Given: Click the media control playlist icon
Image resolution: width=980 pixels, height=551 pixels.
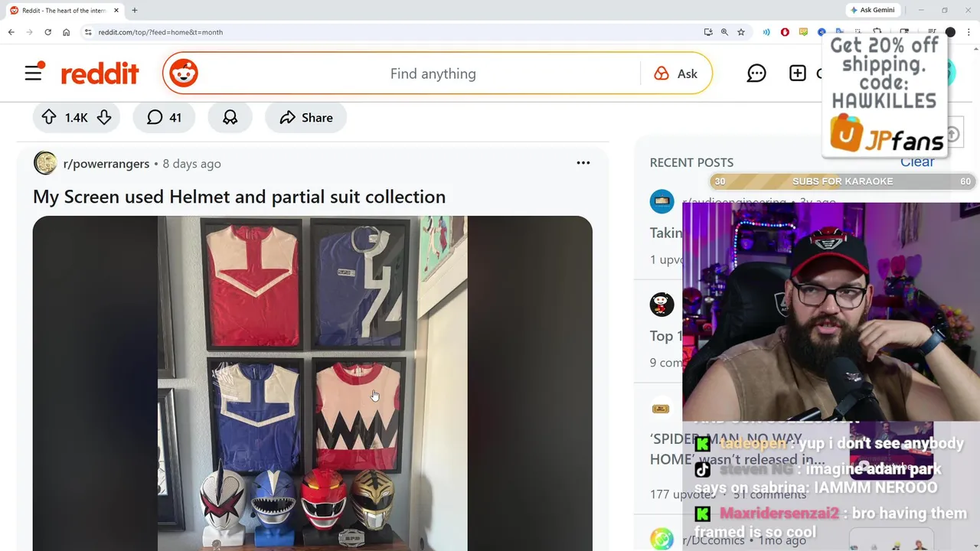Looking at the screenshot, I should 932,32.
